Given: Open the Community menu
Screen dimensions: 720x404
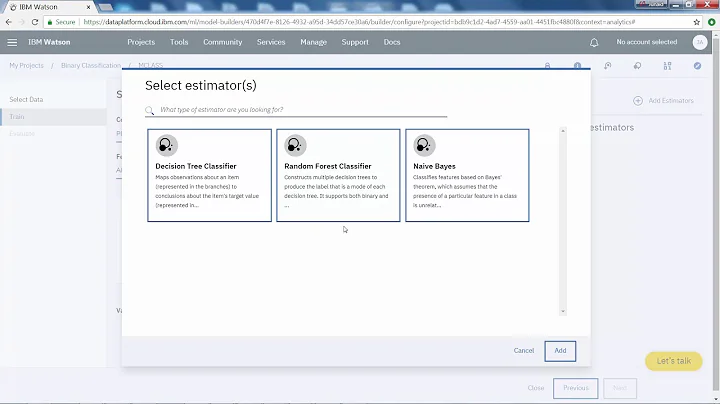Looking at the screenshot, I should [x=223, y=42].
